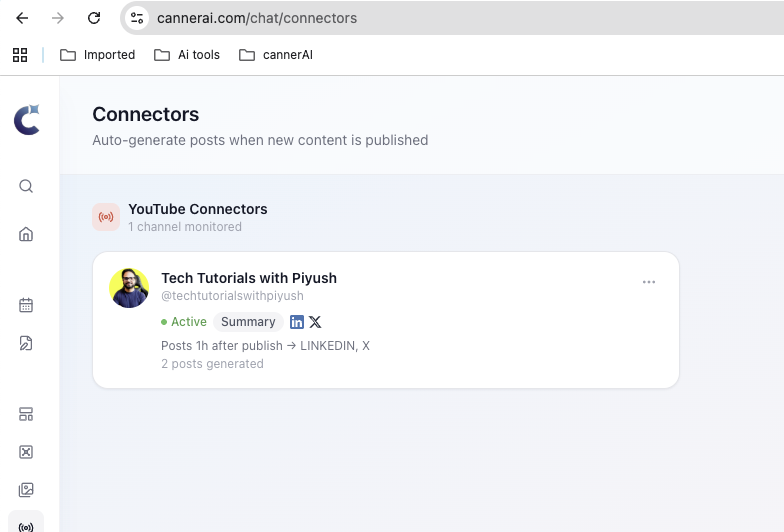Click the Active status indicator
784x532 pixels.
point(184,322)
